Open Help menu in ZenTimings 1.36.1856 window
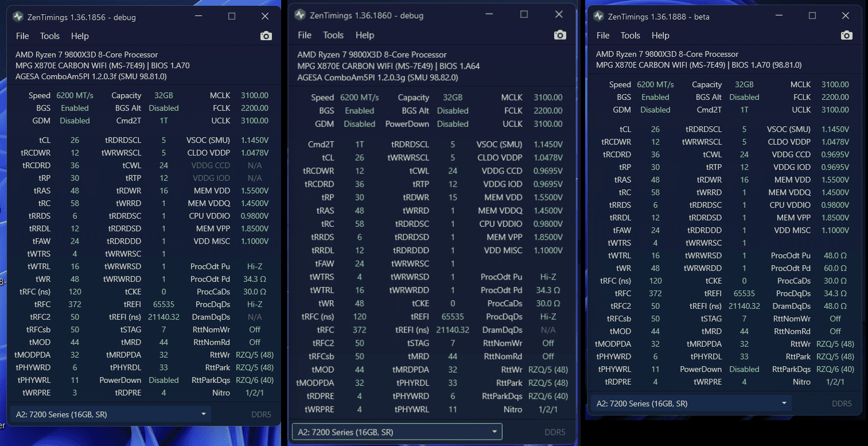This screenshot has width=868, height=446. [x=80, y=36]
